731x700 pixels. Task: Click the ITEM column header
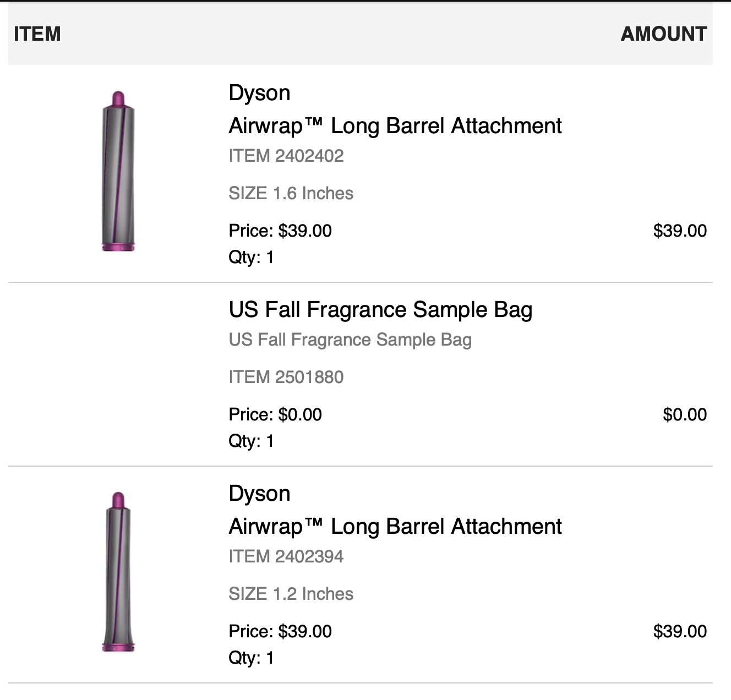(x=37, y=34)
